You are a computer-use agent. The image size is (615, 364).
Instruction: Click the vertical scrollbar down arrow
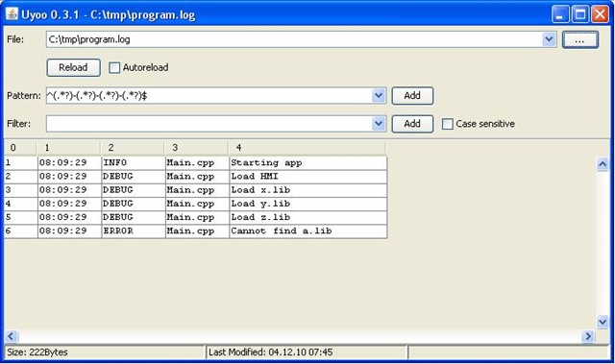[603, 323]
